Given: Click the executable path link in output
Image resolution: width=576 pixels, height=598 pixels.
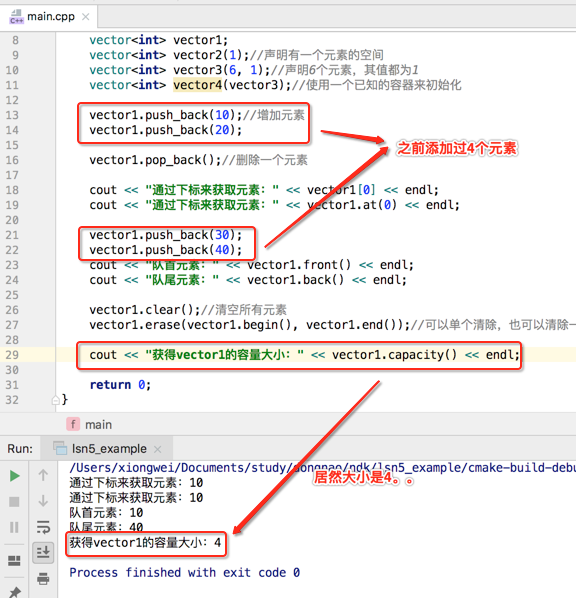Looking at the screenshot, I should pyautogui.click(x=322, y=468).
